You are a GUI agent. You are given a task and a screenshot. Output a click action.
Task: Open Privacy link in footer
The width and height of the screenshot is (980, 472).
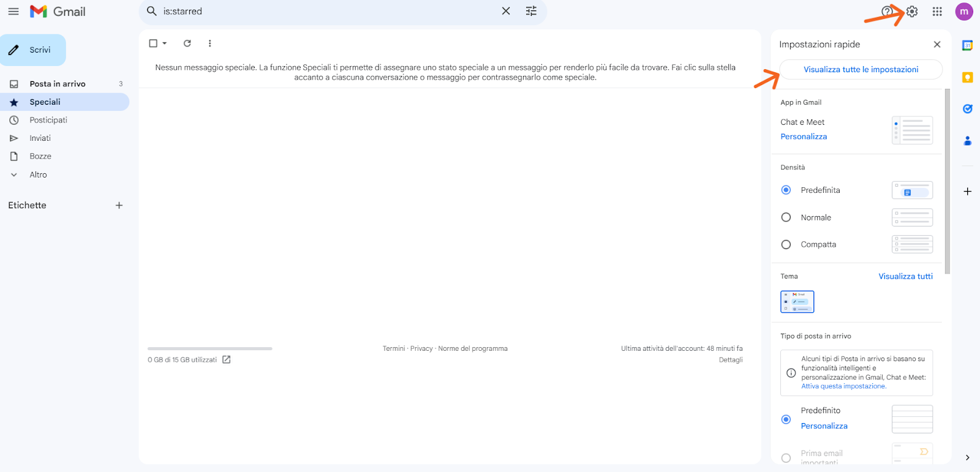pos(421,348)
